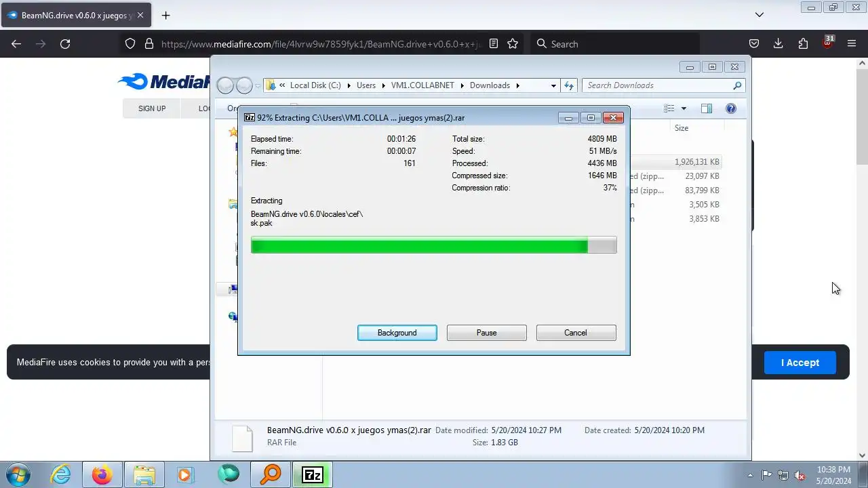
Task: Click the search magnifier in Explorer
Action: [738, 85]
